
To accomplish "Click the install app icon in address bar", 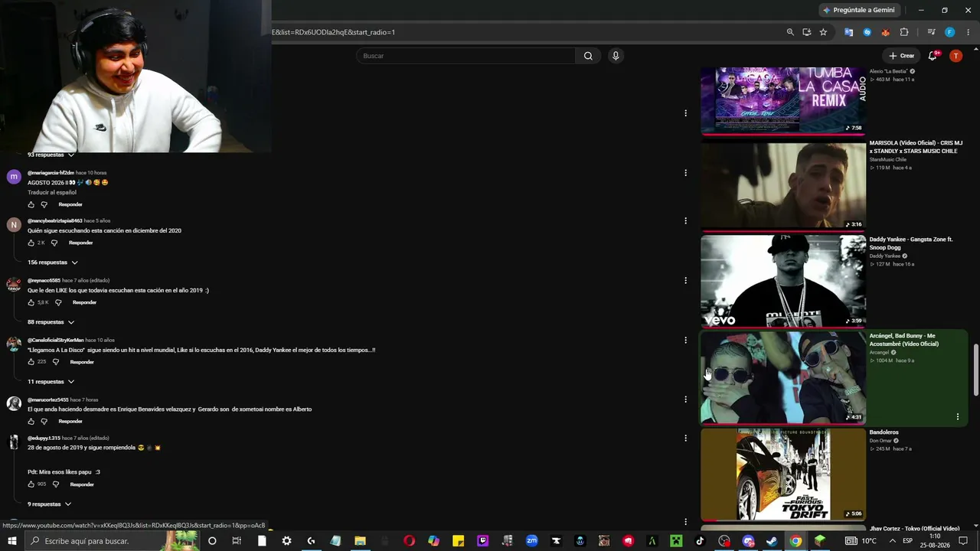I will tap(806, 32).
